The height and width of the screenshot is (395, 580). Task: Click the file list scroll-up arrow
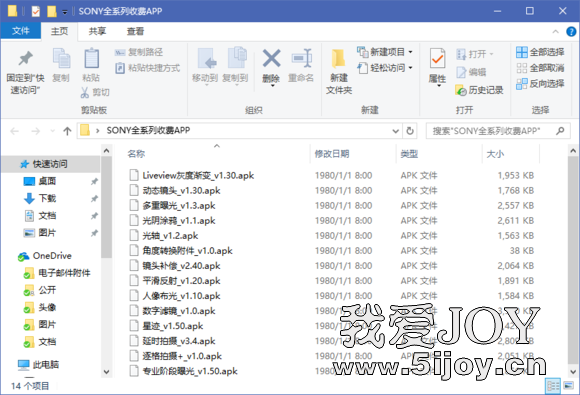tap(573, 151)
